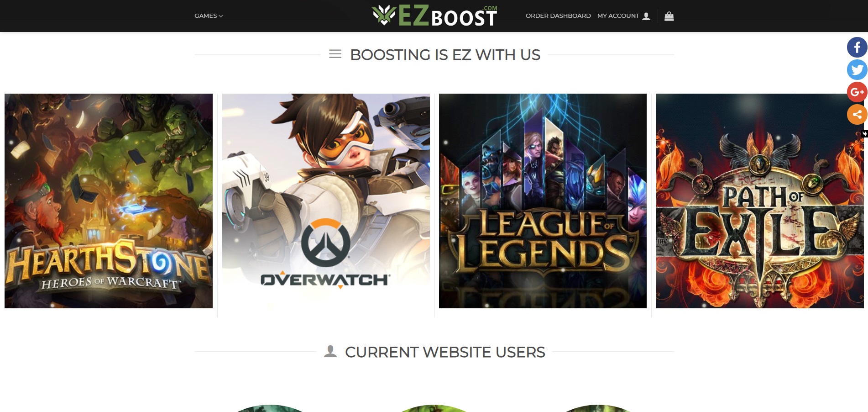Click the Twitter share icon
The width and height of the screenshot is (868, 412).
tap(857, 70)
